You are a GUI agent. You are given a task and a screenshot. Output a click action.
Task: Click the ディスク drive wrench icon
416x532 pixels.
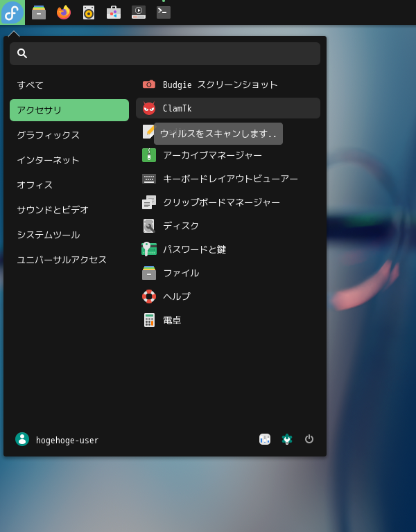149,226
